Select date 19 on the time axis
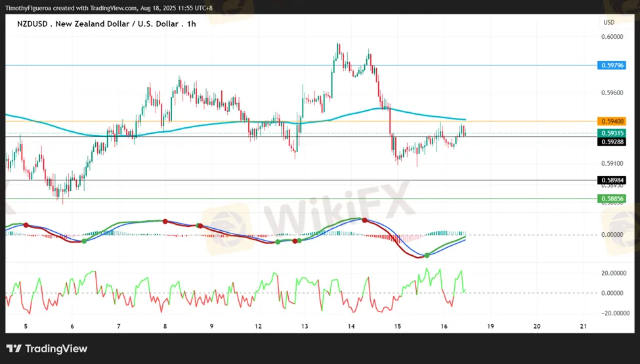The image size is (640, 364). [490, 326]
